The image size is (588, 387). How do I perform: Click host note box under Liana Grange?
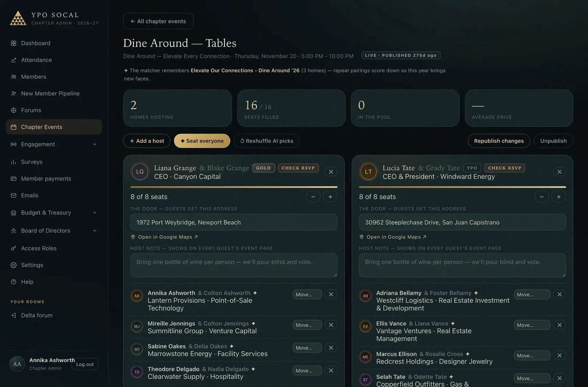pos(234,265)
